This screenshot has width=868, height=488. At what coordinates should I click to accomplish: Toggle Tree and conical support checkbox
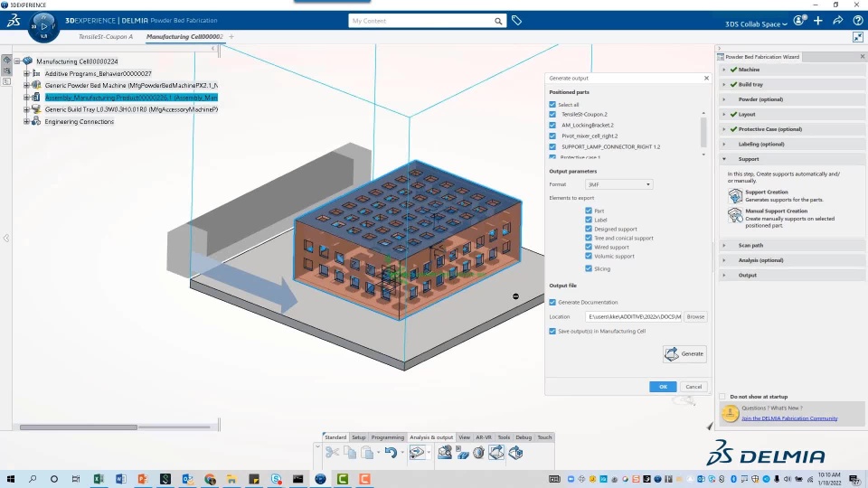589,238
